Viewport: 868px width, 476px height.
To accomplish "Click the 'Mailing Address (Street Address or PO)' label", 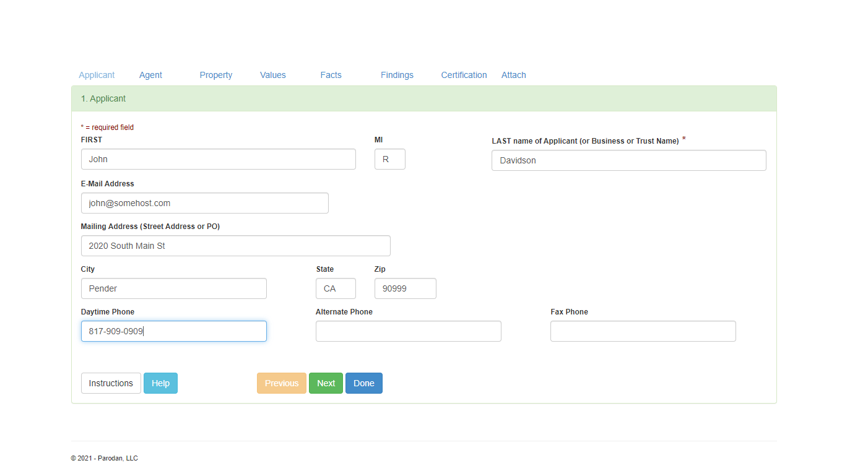I will point(150,227).
